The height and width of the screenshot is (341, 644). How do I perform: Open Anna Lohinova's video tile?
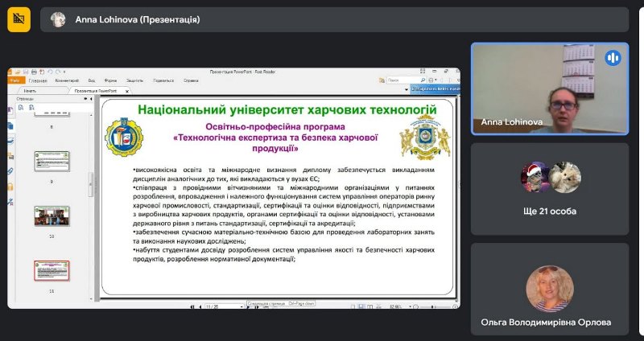pos(550,88)
